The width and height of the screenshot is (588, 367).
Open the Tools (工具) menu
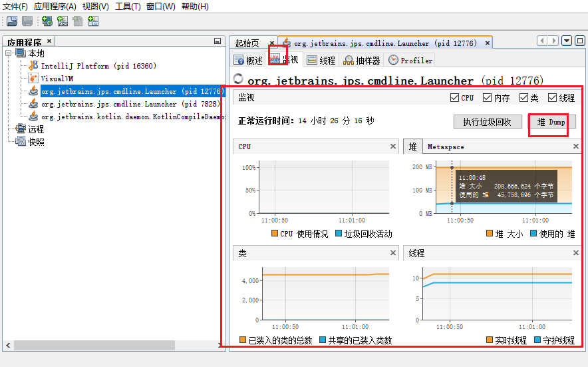[128, 7]
